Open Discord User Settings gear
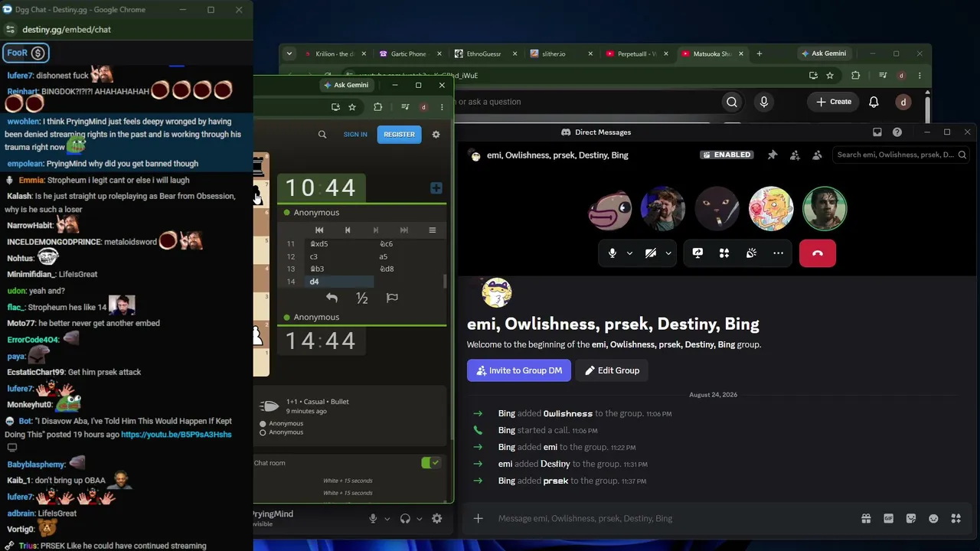The width and height of the screenshot is (980, 551). 436,518
